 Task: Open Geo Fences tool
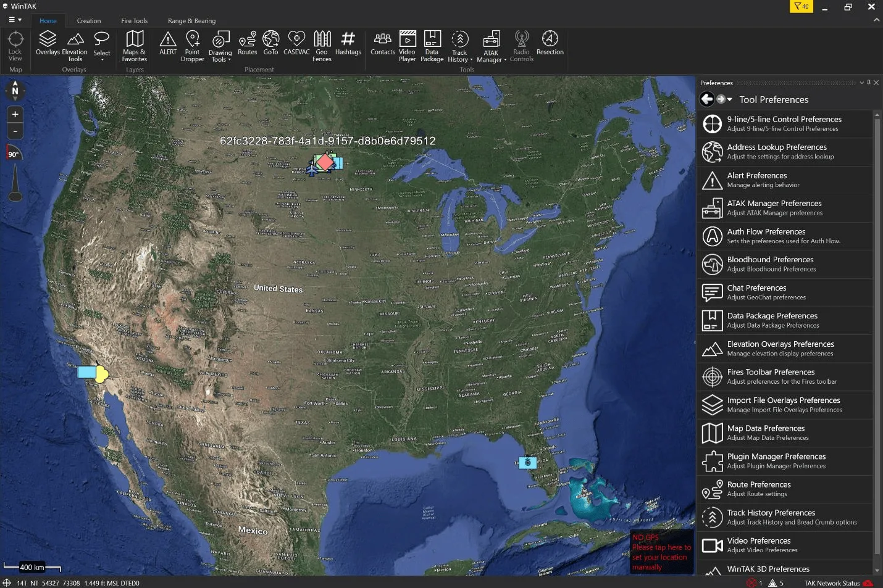pyautogui.click(x=322, y=46)
